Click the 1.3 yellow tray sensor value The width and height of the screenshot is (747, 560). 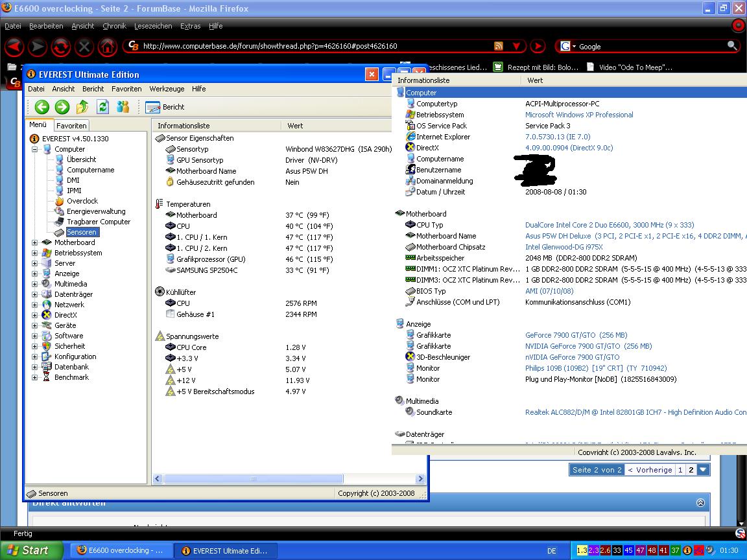point(582,550)
